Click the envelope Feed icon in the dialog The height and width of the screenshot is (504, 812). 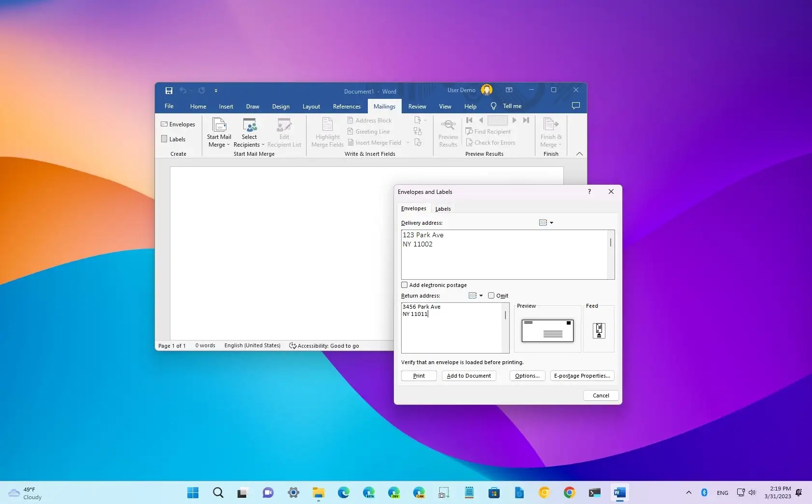click(x=599, y=330)
